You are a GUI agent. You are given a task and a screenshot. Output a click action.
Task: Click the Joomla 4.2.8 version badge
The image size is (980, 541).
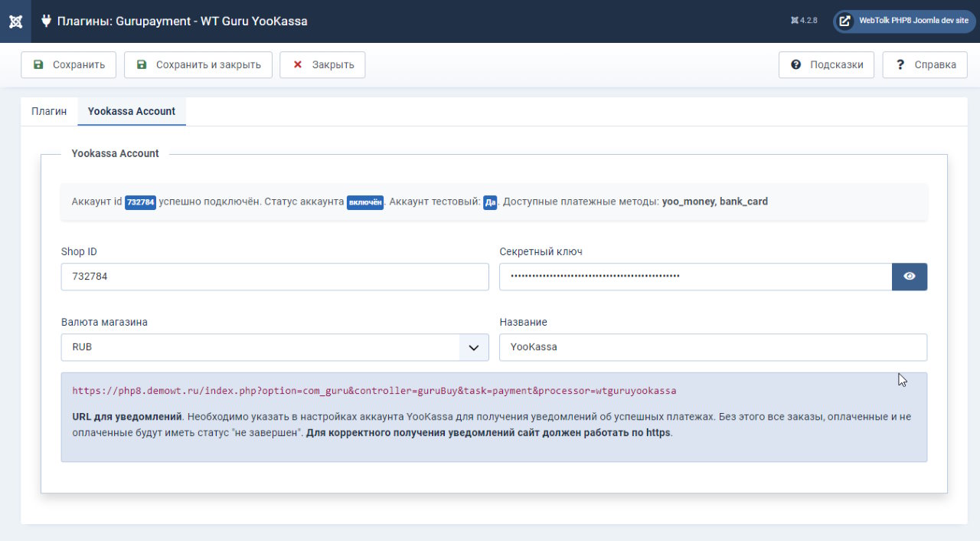(x=805, y=21)
